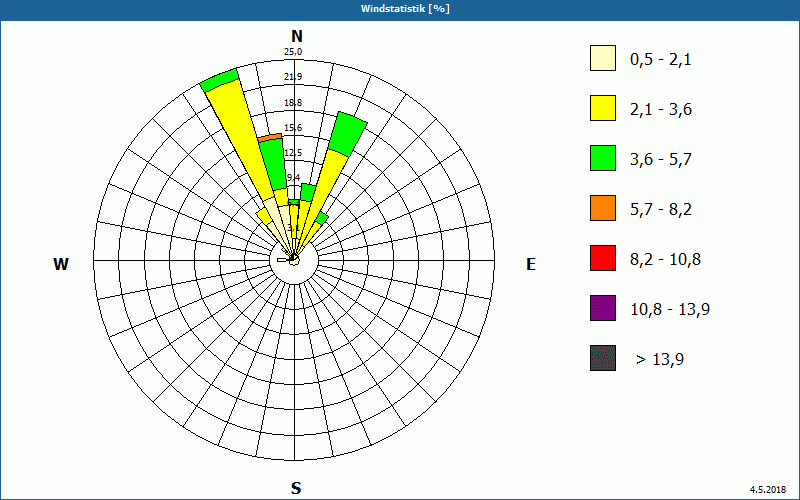Click the legend label "2,1 - 3,6"
The width and height of the screenshot is (800, 500).
(x=661, y=110)
